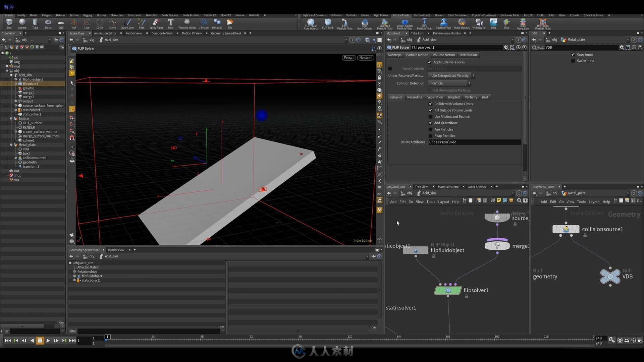Select the Whitewater simulation icon

click(479, 22)
